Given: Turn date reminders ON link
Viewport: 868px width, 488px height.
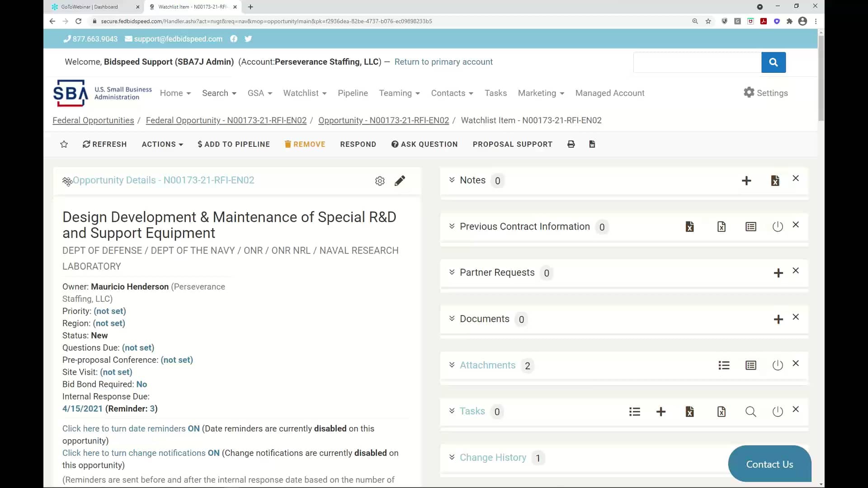Looking at the screenshot, I should [131, 428].
